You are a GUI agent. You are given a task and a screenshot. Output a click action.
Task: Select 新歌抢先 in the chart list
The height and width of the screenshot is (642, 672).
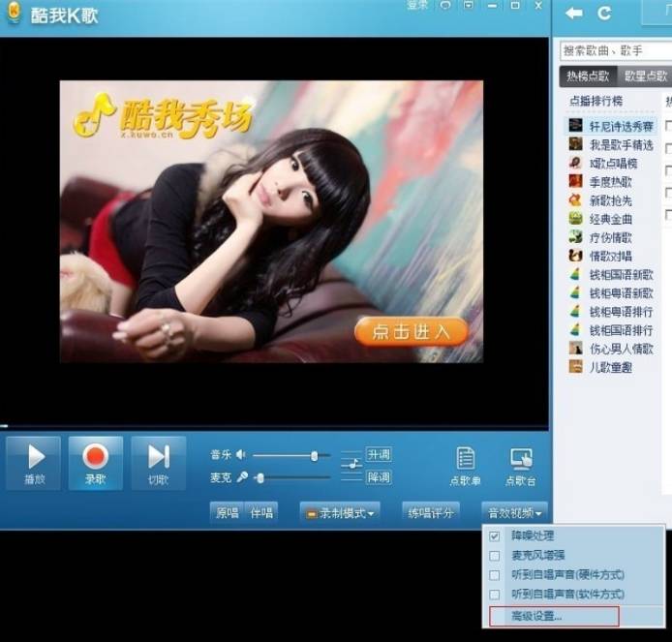601,200
